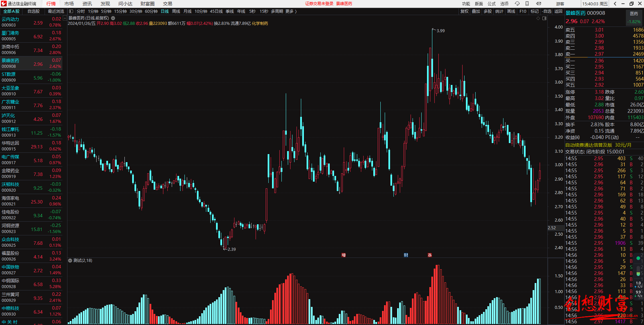
Task: Click the 涨 event marker on chart
Action: (430, 255)
